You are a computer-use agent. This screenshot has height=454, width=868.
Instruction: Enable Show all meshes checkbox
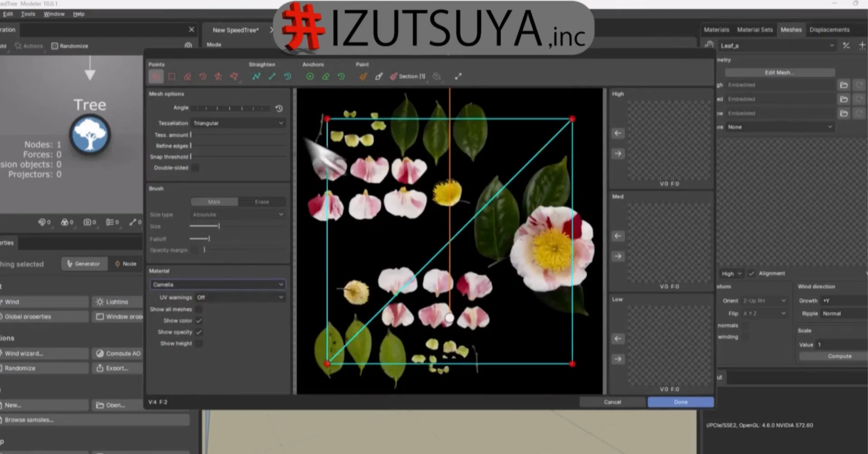coord(198,309)
